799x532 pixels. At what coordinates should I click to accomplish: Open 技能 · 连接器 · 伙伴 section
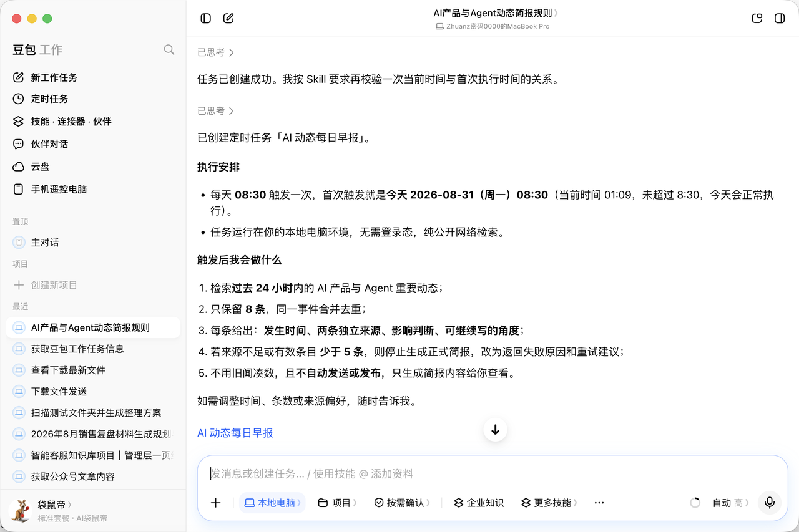[93, 122]
